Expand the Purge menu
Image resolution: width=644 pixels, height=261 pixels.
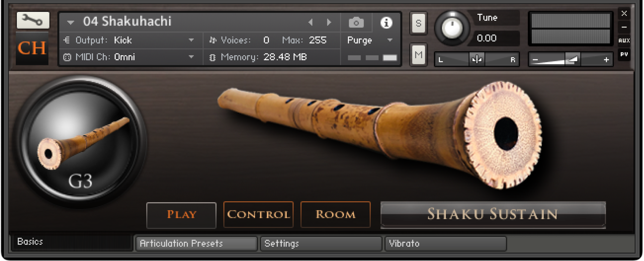point(370,40)
